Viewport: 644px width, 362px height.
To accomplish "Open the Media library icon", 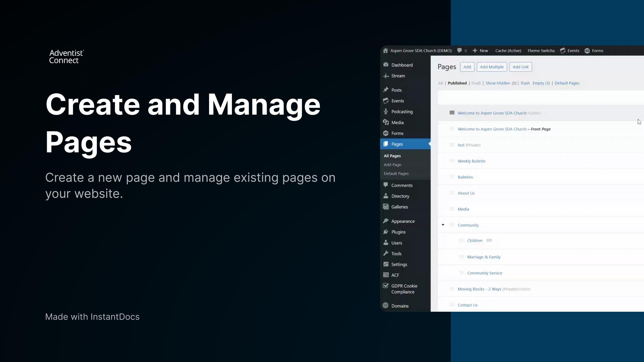I will point(386,122).
